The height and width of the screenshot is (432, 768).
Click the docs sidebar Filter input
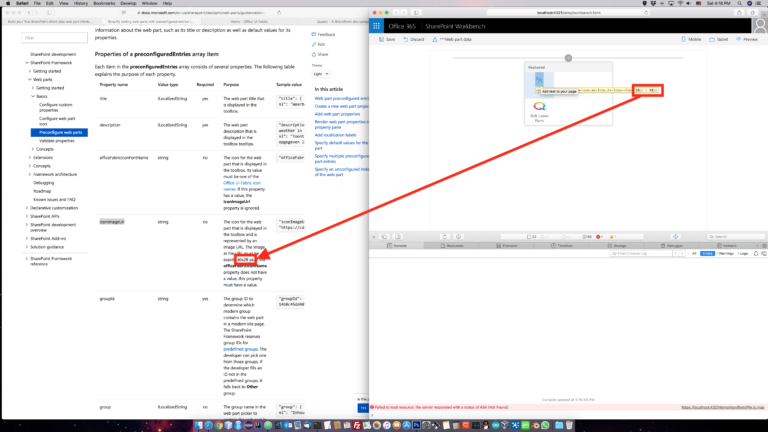pyautogui.click(x=54, y=38)
